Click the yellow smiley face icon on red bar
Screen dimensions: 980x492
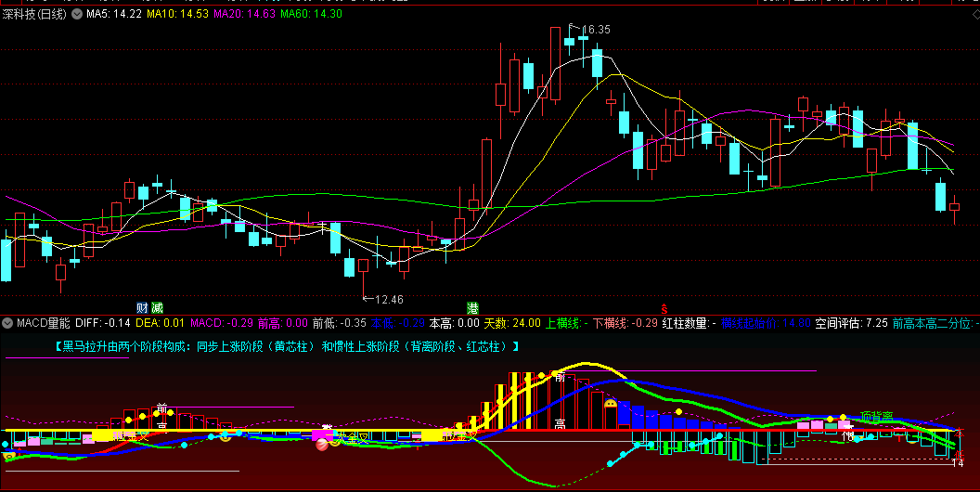coord(610,405)
